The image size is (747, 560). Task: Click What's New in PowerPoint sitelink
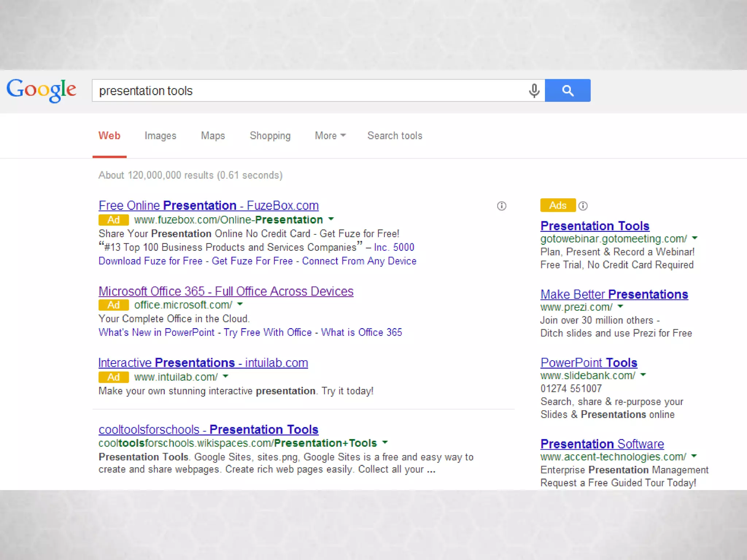pyautogui.click(x=156, y=332)
